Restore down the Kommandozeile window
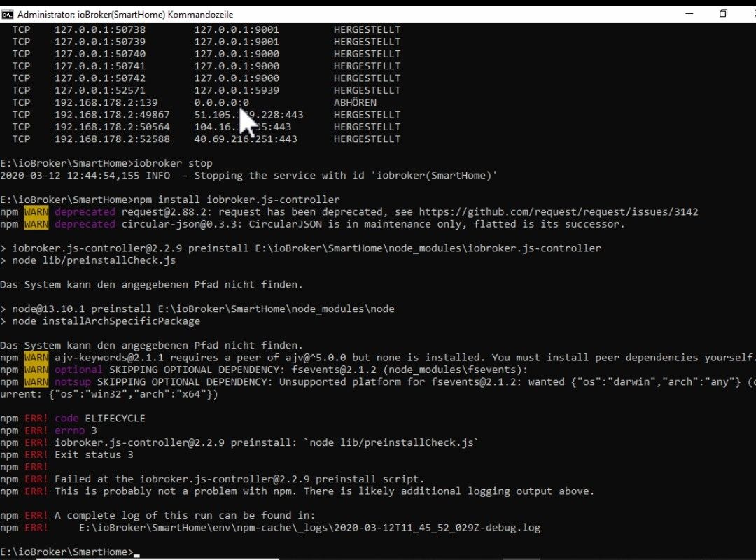Image resolution: width=756 pixels, height=560 pixels. click(722, 14)
